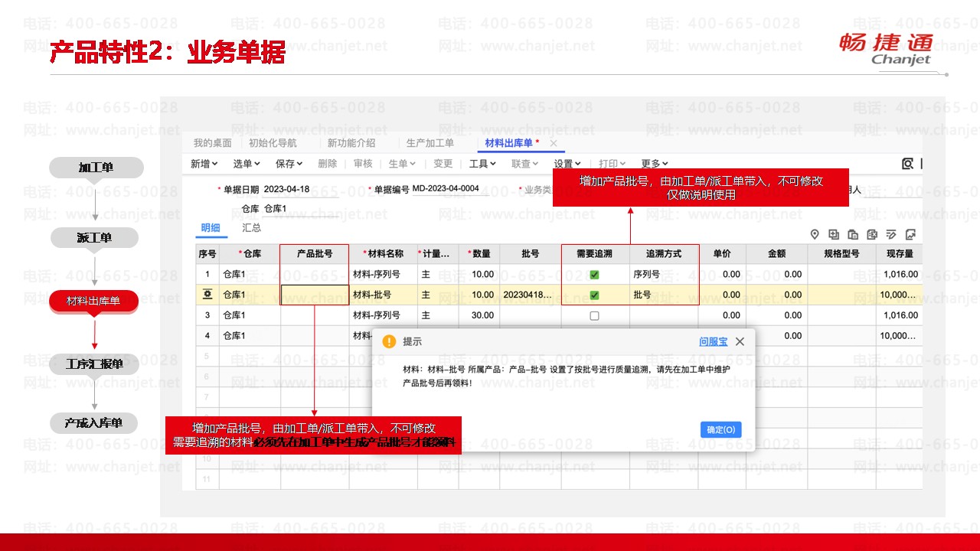Image resolution: width=980 pixels, height=551 pixels.
Task: Click the 变更 toolbar button
Action: tap(443, 164)
